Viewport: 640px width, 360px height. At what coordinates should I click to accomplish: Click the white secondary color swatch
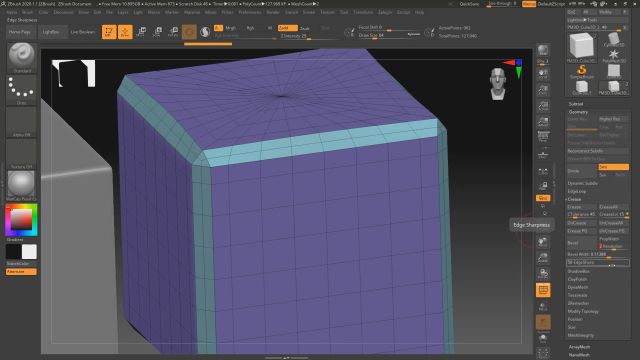(29, 252)
